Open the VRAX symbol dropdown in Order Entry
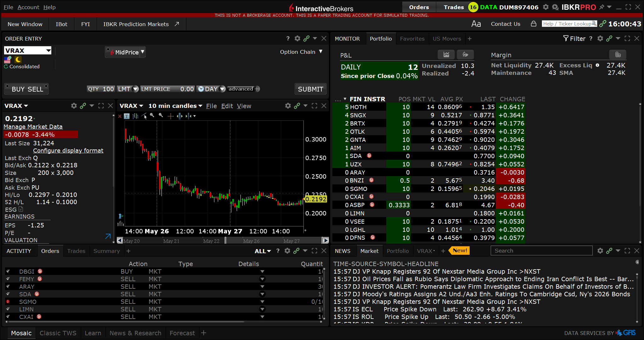The width and height of the screenshot is (644, 340). click(x=48, y=51)
